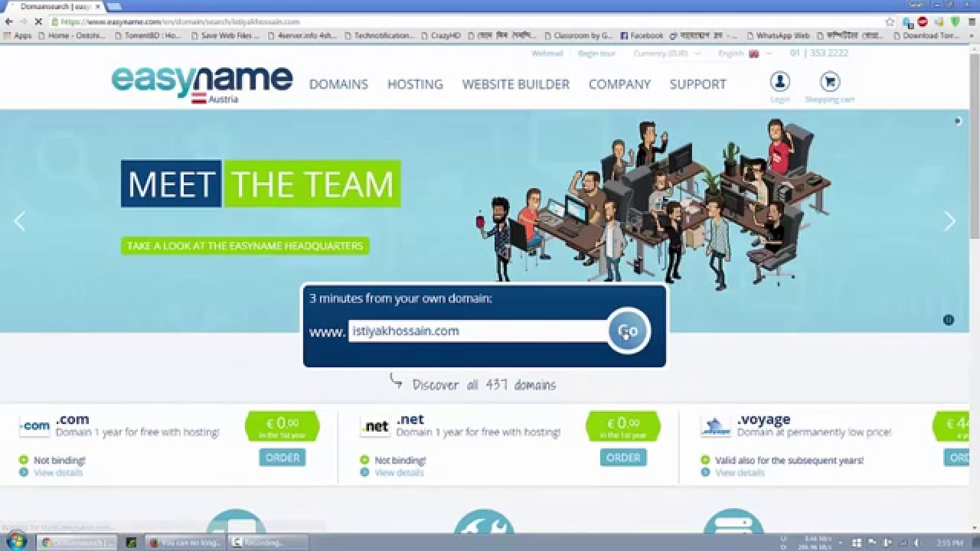Open the WhatsApp Web bookmark
This screenshot has width=980, height=551.
[777, 35]
